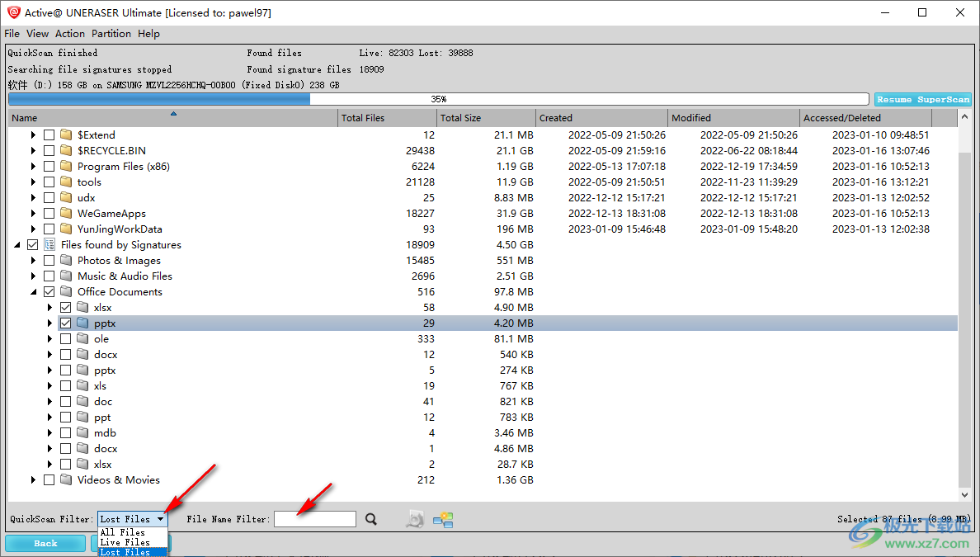Collapse the Files found by Signatures node

[x=16, y=245]
